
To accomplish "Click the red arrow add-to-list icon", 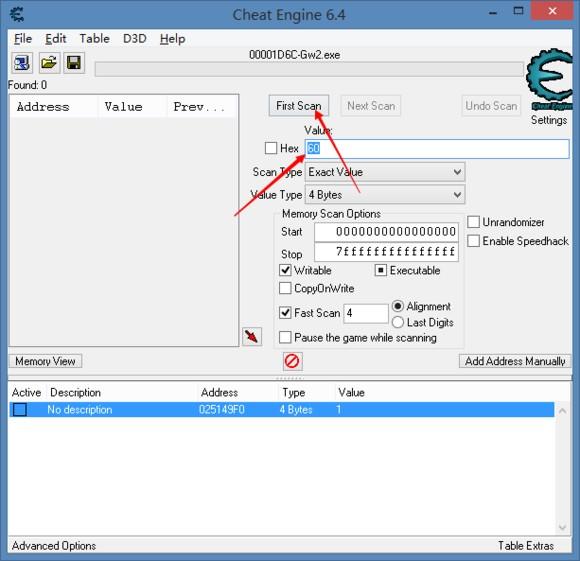I will click(x=252, y=337).
